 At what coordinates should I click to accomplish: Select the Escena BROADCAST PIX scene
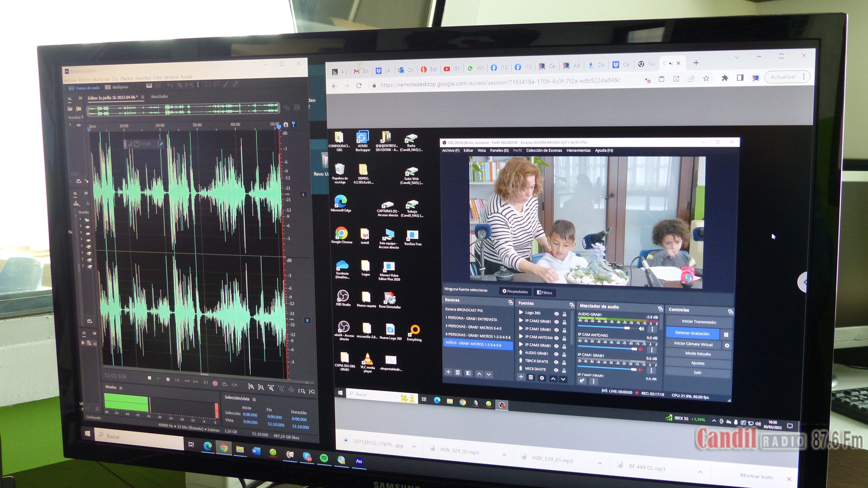tap(464, 310)
